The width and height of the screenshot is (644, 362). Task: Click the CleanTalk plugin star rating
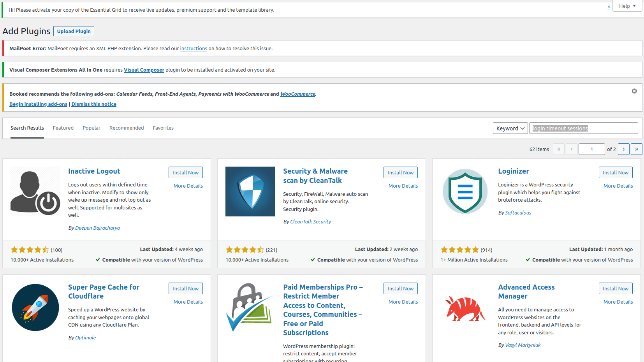click(245, 250)
